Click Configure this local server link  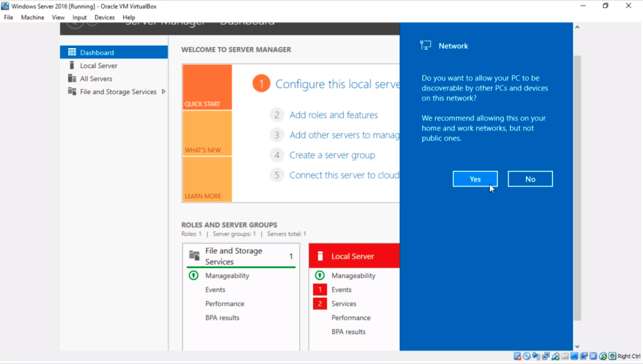coord(337,84)
